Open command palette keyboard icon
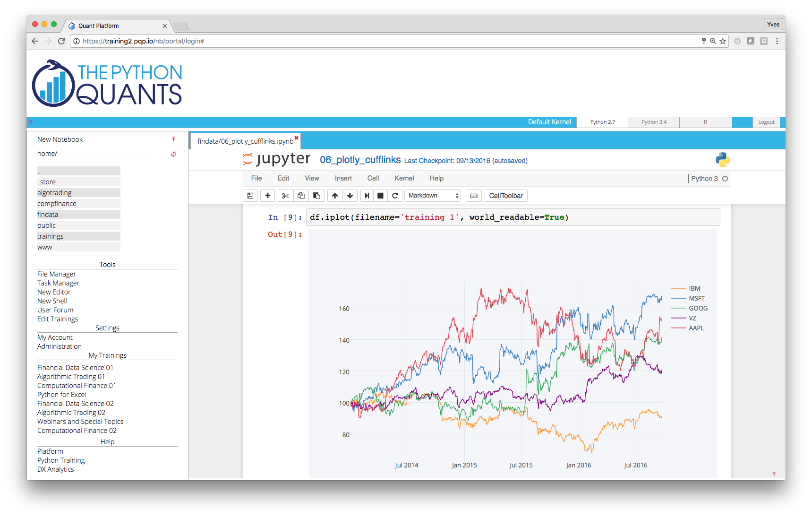This screenshot has width=812, height=518. [474, 196]
